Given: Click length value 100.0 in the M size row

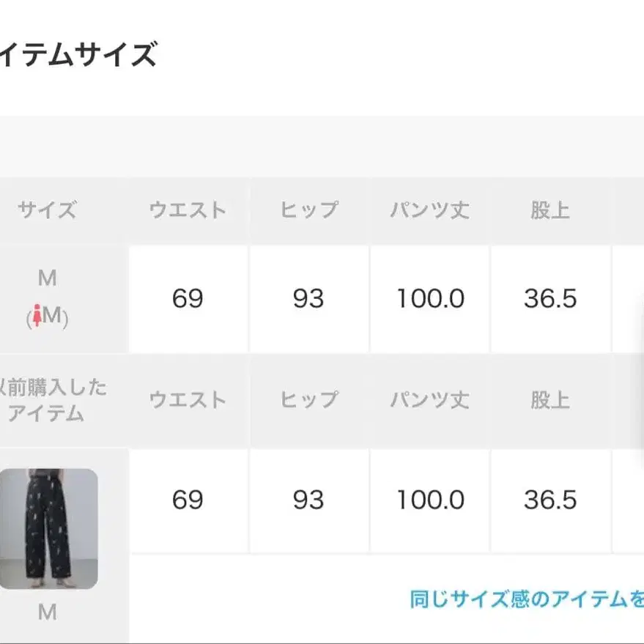Looking at the screenshot, I should click(x=430, y=299).
